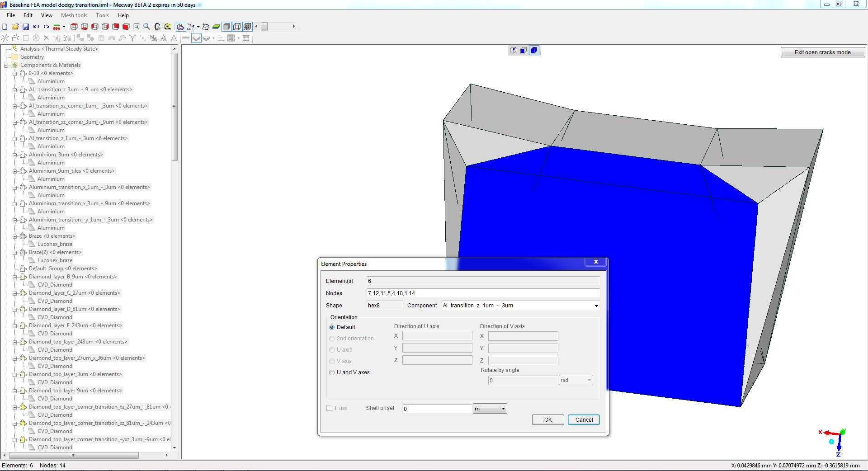Click the Select faces mode icon in the viewport

coord(524,50)
